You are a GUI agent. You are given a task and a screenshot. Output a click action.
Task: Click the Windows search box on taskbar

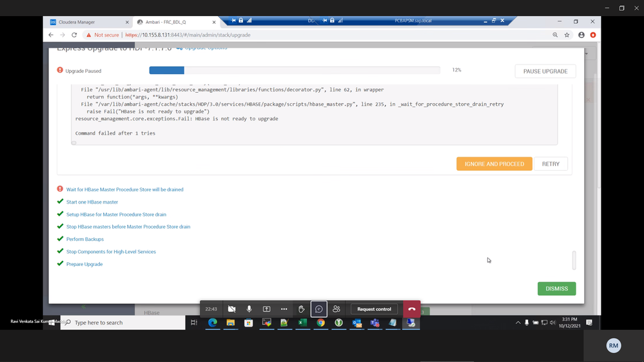(x=122, y=323)
